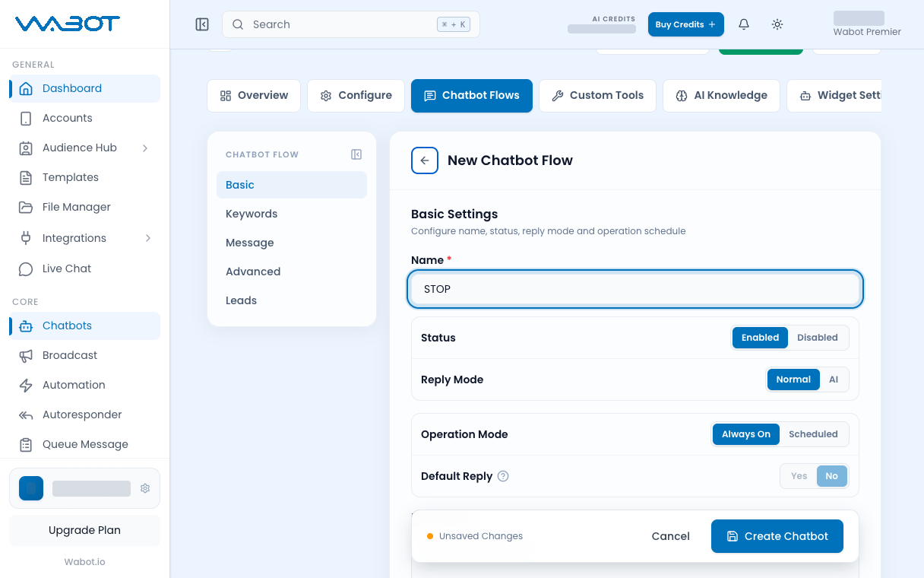Screen dimensions: 924x578
Task: Expand the Audience Hub submenu chevron
Action: (x=145, y=148)
